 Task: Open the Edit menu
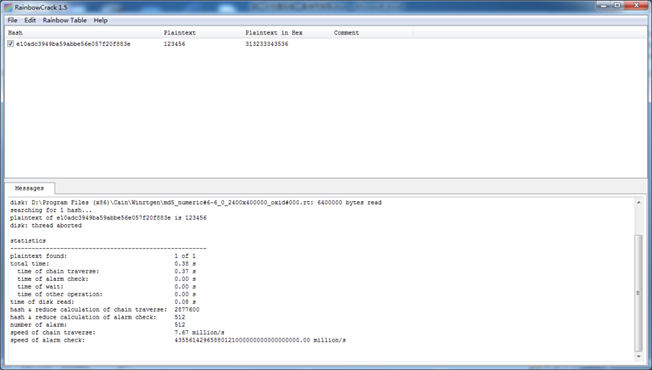point(30,20)
